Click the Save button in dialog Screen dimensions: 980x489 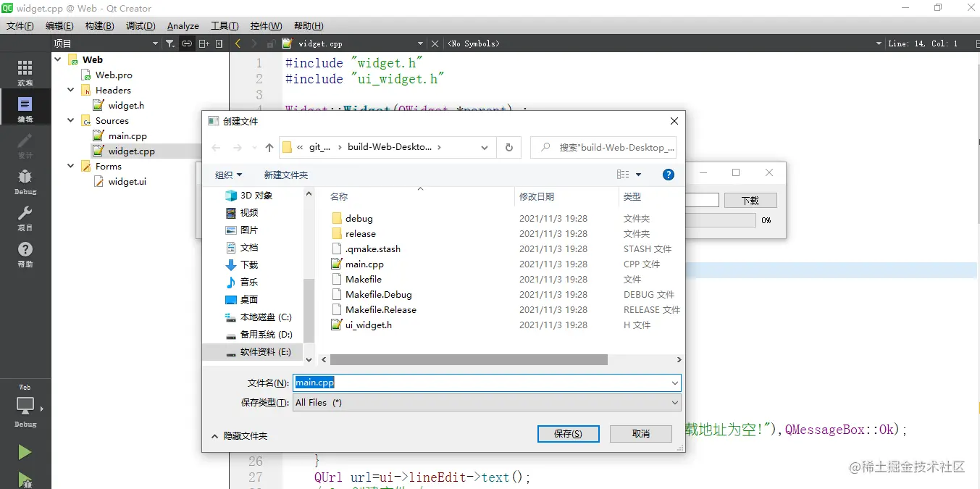click(568, 433)
